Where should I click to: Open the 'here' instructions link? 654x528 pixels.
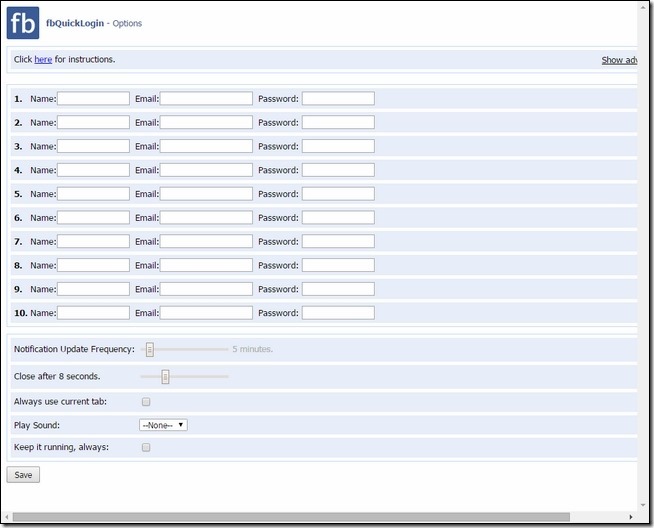point(43,60)
